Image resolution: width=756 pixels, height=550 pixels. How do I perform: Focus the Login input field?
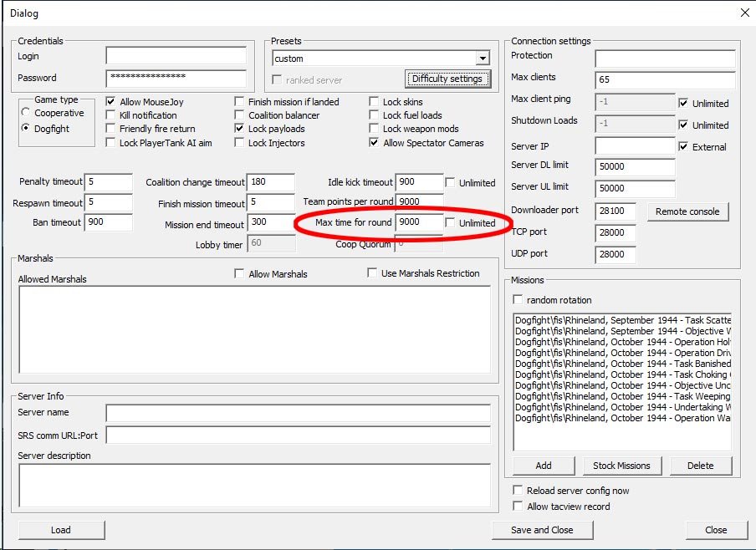176,56
